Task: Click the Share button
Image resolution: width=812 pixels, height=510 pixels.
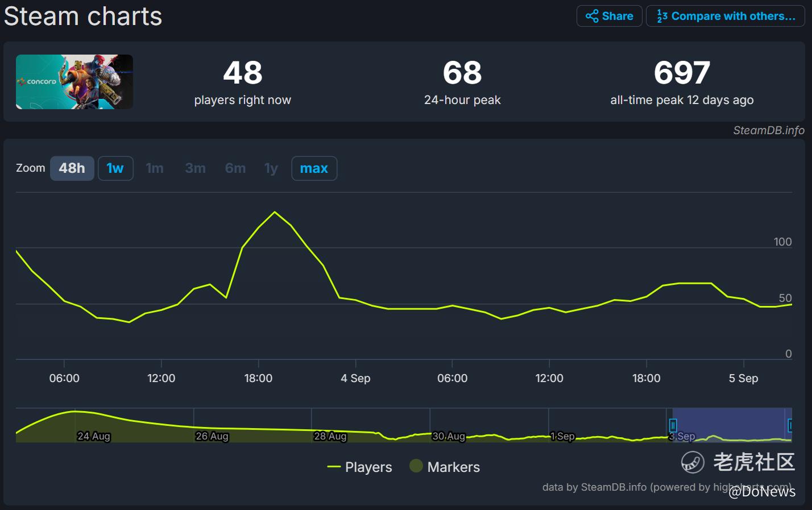Action: click(609, 16)
